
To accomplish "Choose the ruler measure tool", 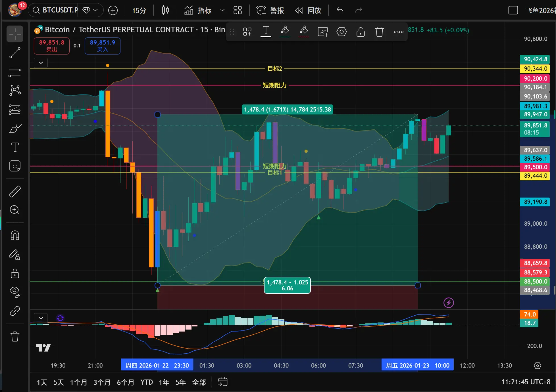I will click(15, 192).
